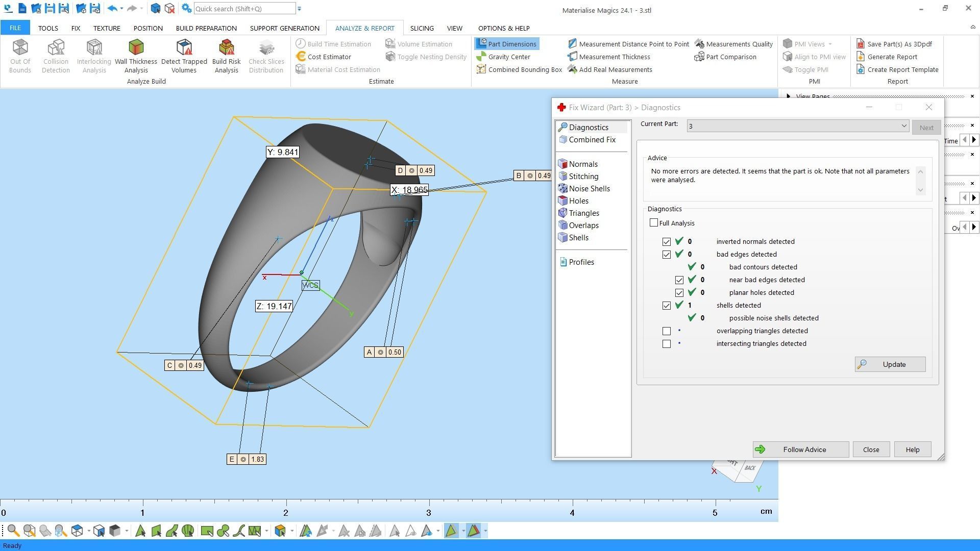Screen dimensions: 980x551
Task: Enable the Full Analysis checkbox
Action: (654, 223)
